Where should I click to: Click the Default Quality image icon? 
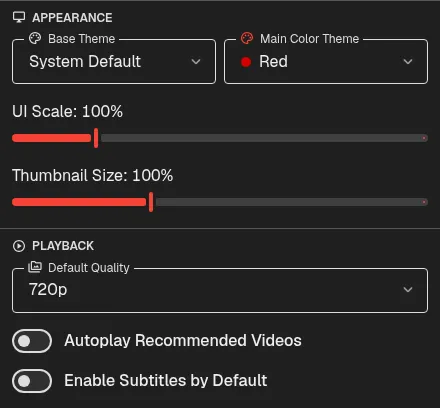point(35,267)
